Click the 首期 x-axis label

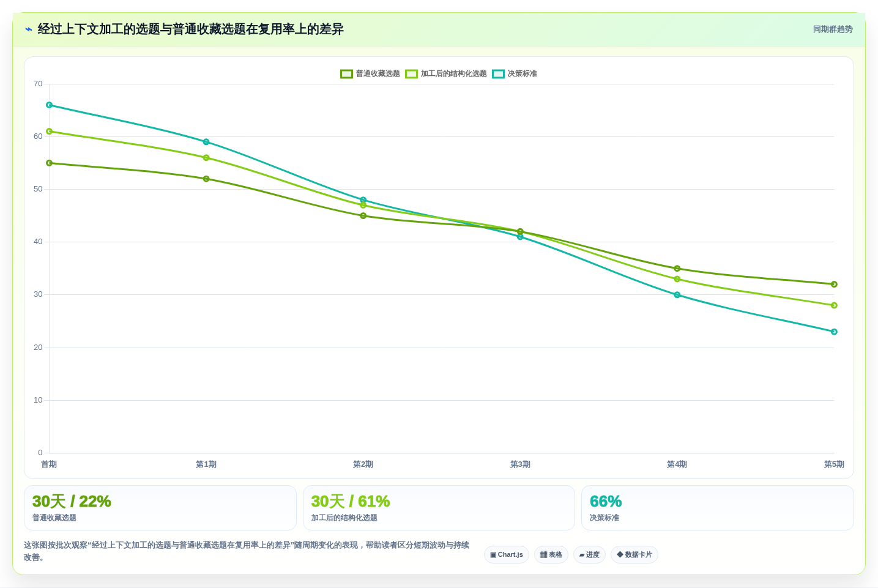coord(49,464)
